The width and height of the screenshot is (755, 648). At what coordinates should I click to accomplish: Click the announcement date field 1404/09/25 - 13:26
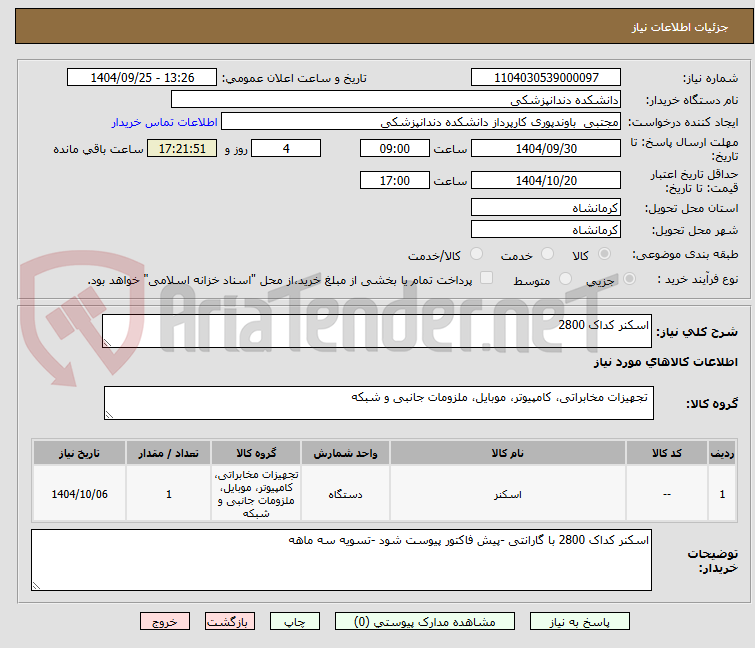point(142,78)
